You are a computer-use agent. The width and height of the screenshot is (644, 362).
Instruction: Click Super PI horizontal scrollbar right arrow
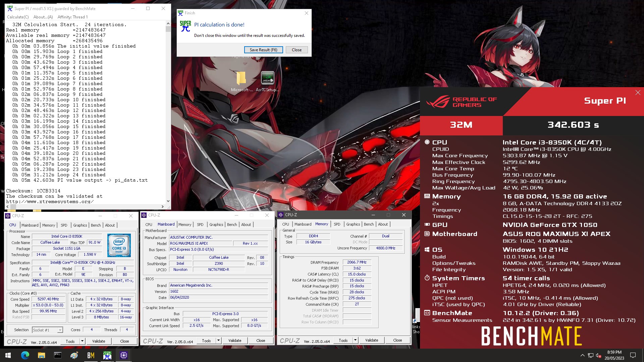[x=163, y=207]
